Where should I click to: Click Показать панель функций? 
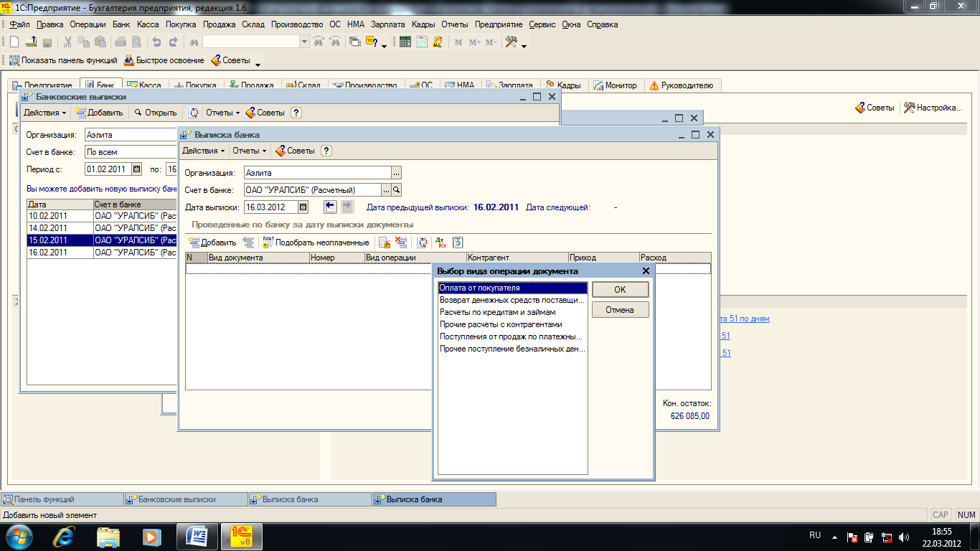pyautogui.click(x=63, y=60)
